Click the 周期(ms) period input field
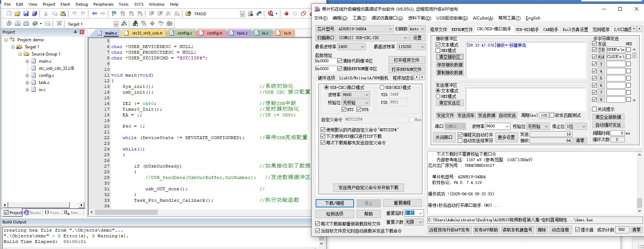 click(544, 115)
